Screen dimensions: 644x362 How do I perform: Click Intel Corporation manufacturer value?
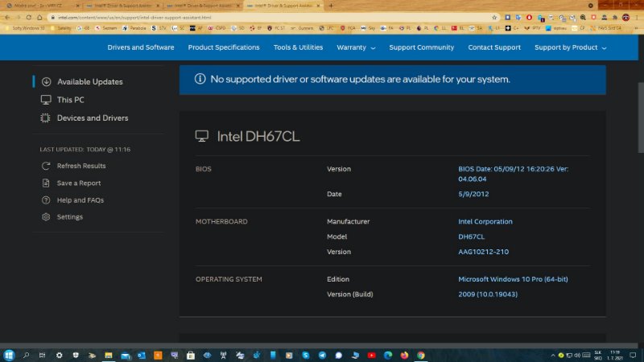pos(485,221)
